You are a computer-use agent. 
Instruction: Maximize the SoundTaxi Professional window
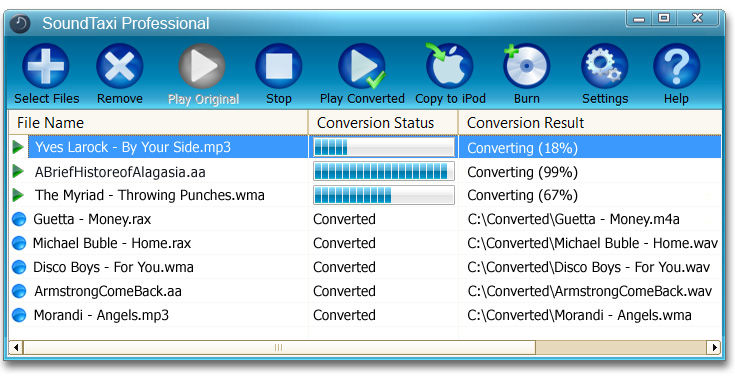click(664, 19)
